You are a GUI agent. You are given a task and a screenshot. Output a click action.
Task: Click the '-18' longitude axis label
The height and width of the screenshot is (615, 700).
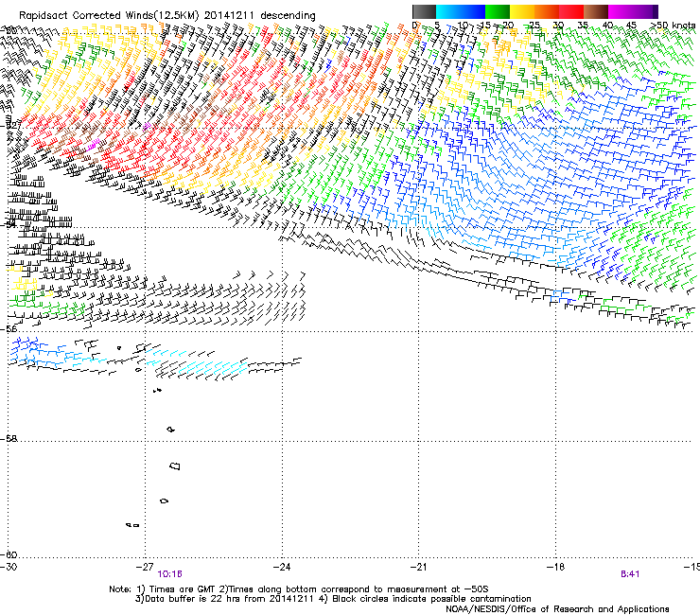556,567
